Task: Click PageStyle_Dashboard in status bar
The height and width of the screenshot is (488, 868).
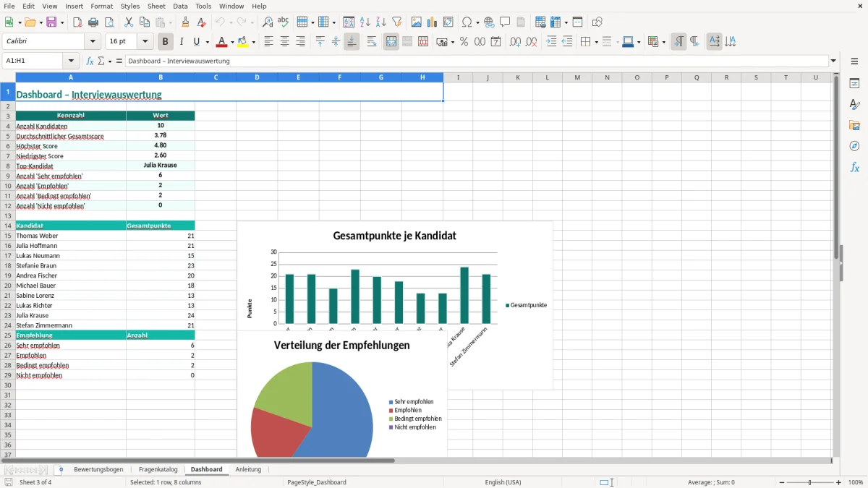Action: pyautogui.click(x=317, y=482)
